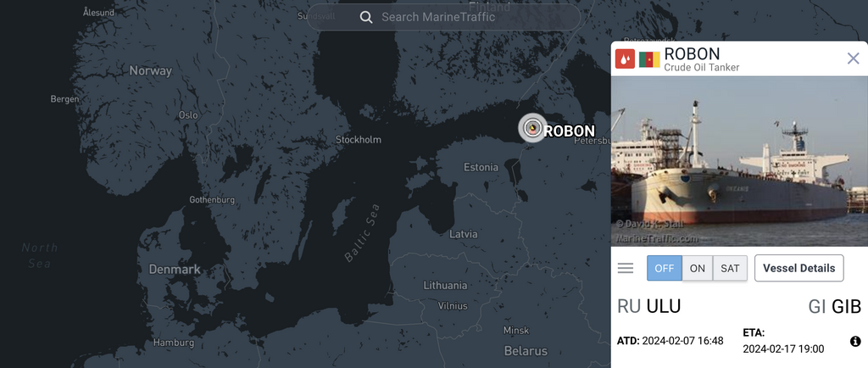Click the Cameroon flag icon
This screenshot has width=868, height=368.
[x=649, y=59]
